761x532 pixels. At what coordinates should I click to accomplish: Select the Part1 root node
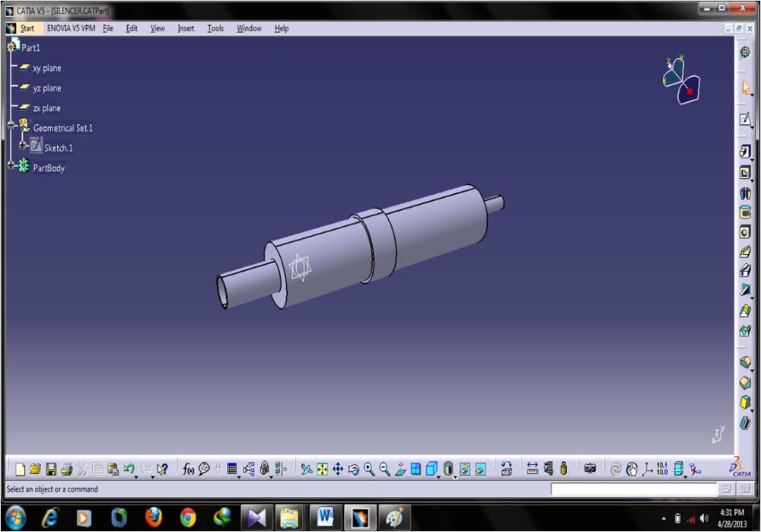pos(30,48)
